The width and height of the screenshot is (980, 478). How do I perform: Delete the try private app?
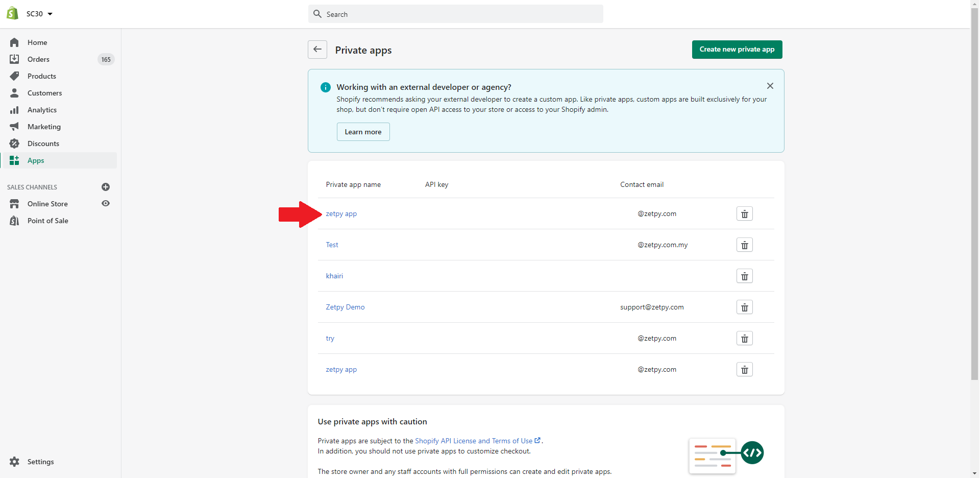click(744, 339)
